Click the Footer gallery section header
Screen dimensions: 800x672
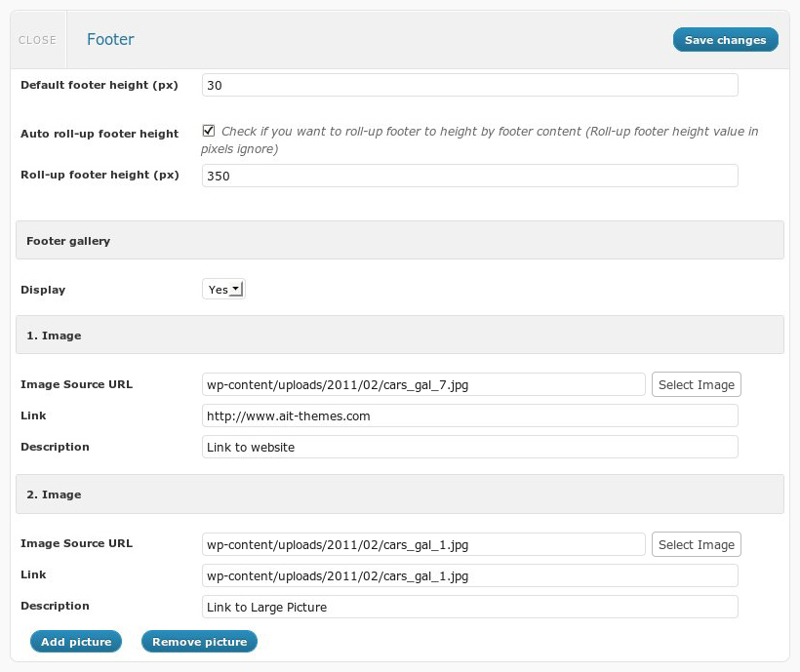click(x=399, y=241)
